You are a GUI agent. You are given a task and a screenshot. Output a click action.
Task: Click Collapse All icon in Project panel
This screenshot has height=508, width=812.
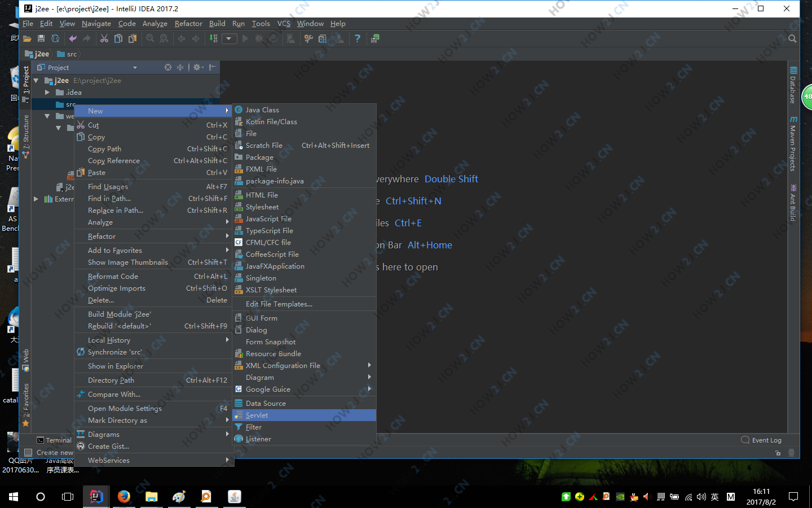pyautogui.click(x=180, y=67)
